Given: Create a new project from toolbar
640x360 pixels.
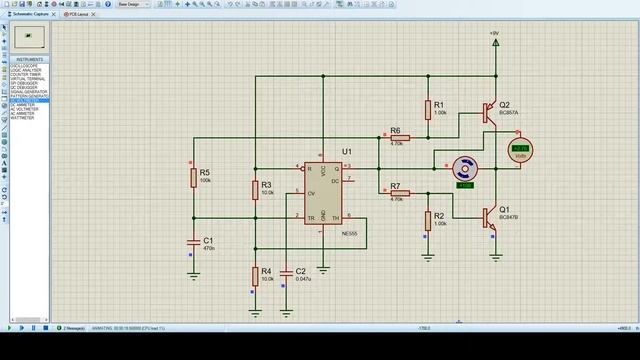Looking at the screenshot, I should 7,4.
